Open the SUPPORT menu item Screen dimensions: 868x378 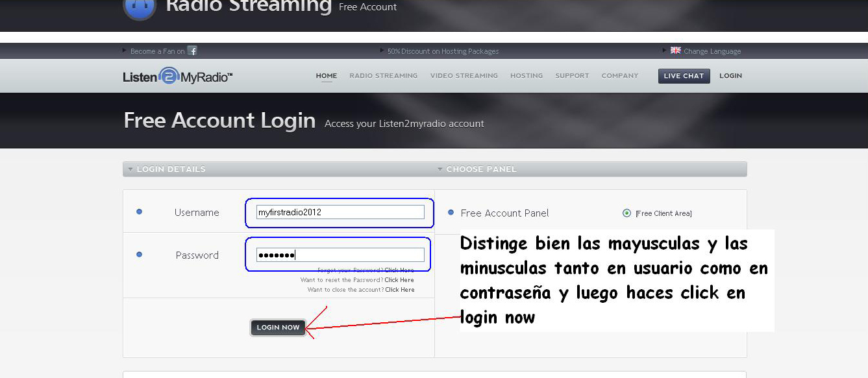pyautogui.click(x=571, y=75)
